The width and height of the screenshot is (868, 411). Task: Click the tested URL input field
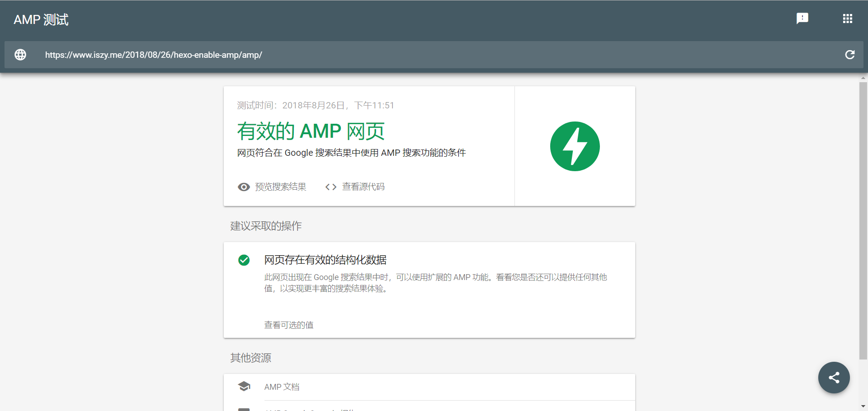(x=407, y=55)
